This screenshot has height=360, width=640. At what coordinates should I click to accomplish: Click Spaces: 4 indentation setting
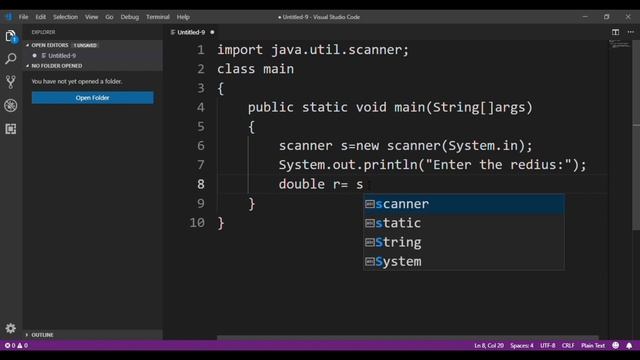pos(522,345)
